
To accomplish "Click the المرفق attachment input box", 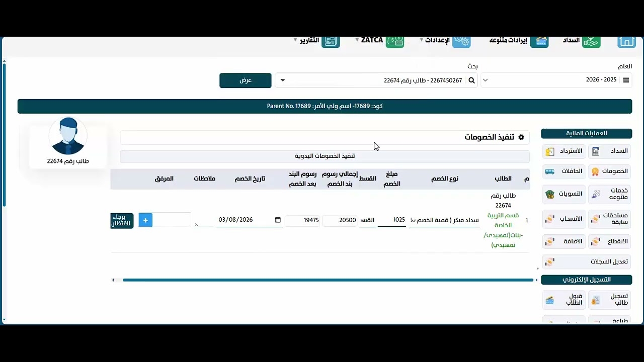I will pyautogui.click(x=172, y=220).
